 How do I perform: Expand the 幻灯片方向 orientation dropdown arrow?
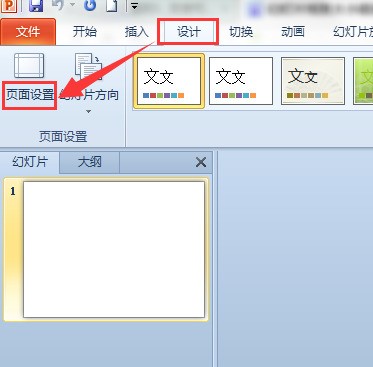[x=89, y=111]
